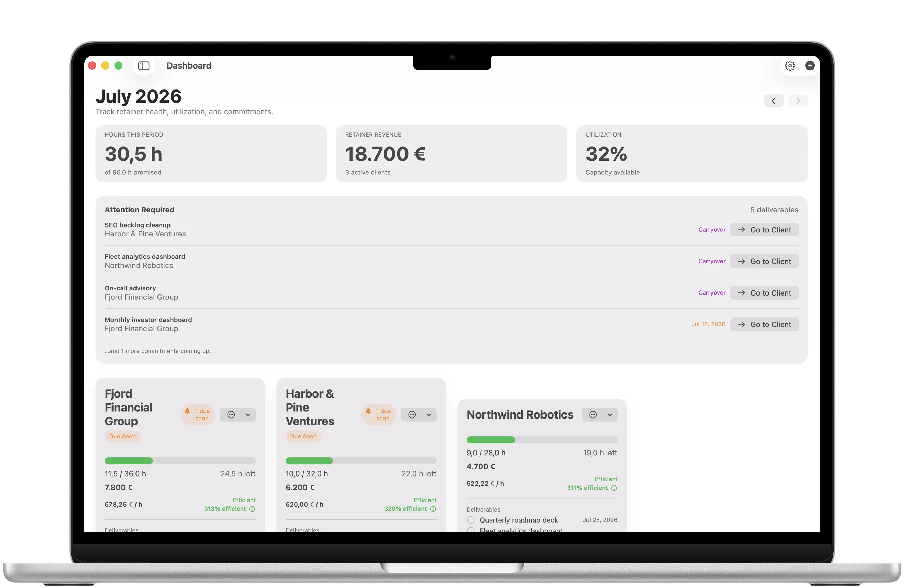The height and width of the screenshot is (588, 905).
Task: Click '24,5 h left' on Fjord card
Action: pyautogui.click(x=238, y=474)
